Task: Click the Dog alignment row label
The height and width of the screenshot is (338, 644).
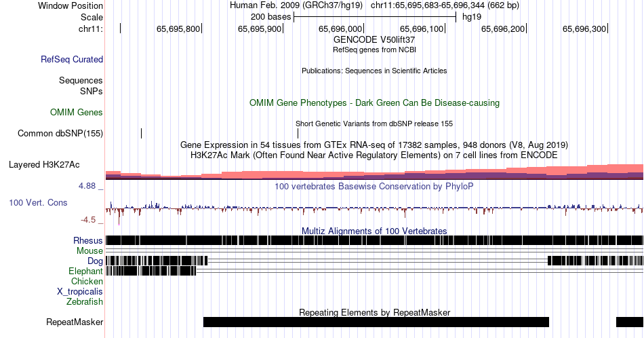Action: 96,261
